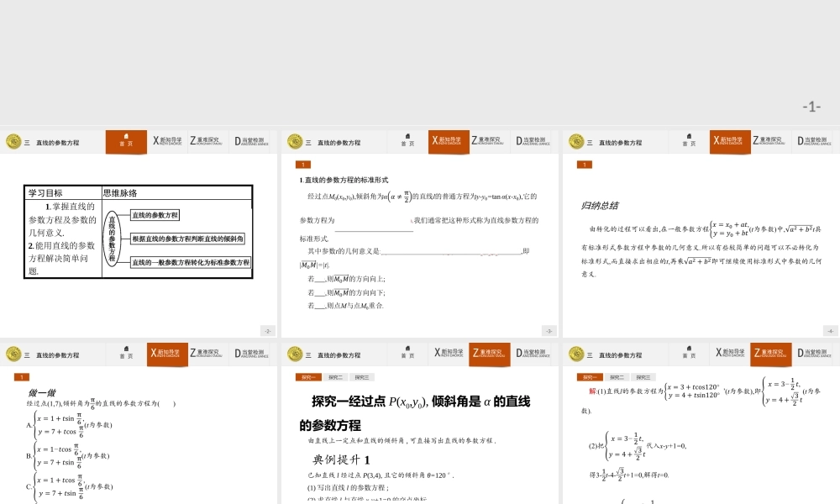Click the page number -3- marker
Screen dimensions: 840x504
pyautogui.click(x=548, y=330)
